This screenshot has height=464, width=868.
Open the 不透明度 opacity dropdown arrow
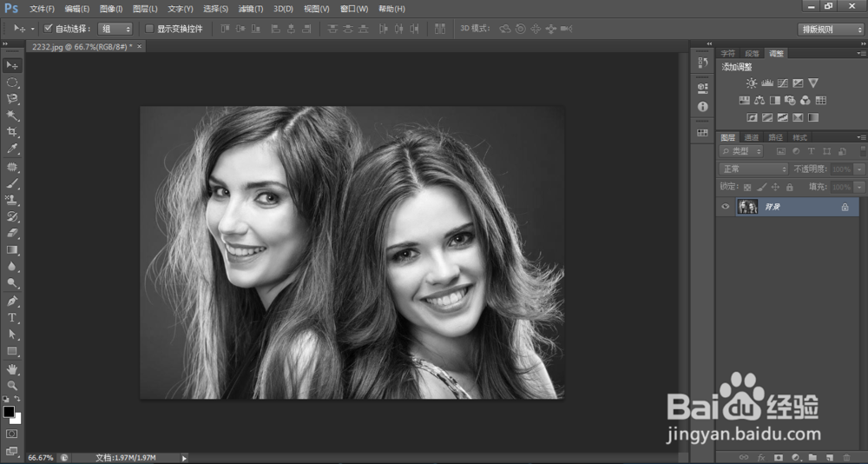pos(859,169)
